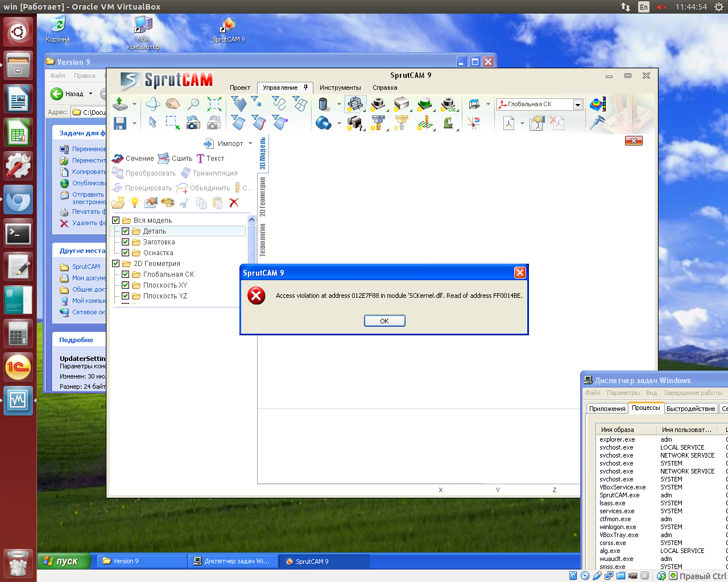Screen dimensions: 728x582
Task: Toggle the Оснастка checkbox
Action: click(x=126, y=253)
